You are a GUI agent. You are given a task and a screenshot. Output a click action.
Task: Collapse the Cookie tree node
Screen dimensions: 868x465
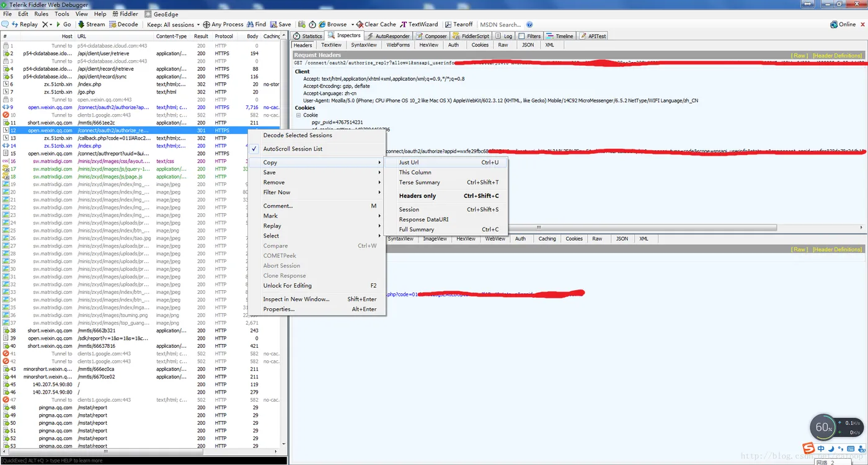point(298,115)
